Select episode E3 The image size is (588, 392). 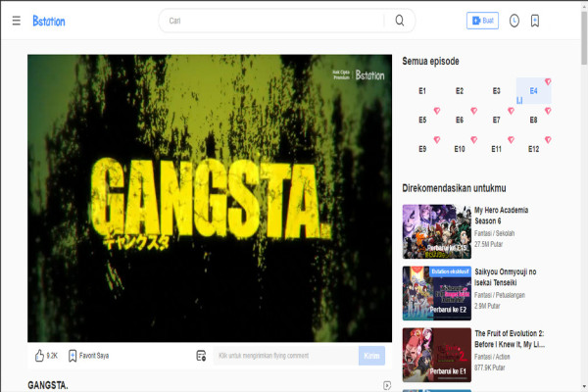[497, 91]
